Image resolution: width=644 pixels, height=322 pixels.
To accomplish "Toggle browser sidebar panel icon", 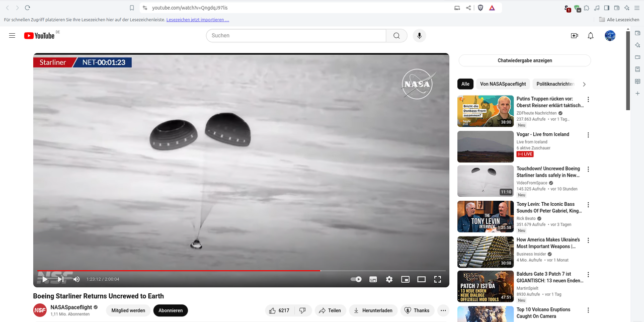I will coord(607,8).
